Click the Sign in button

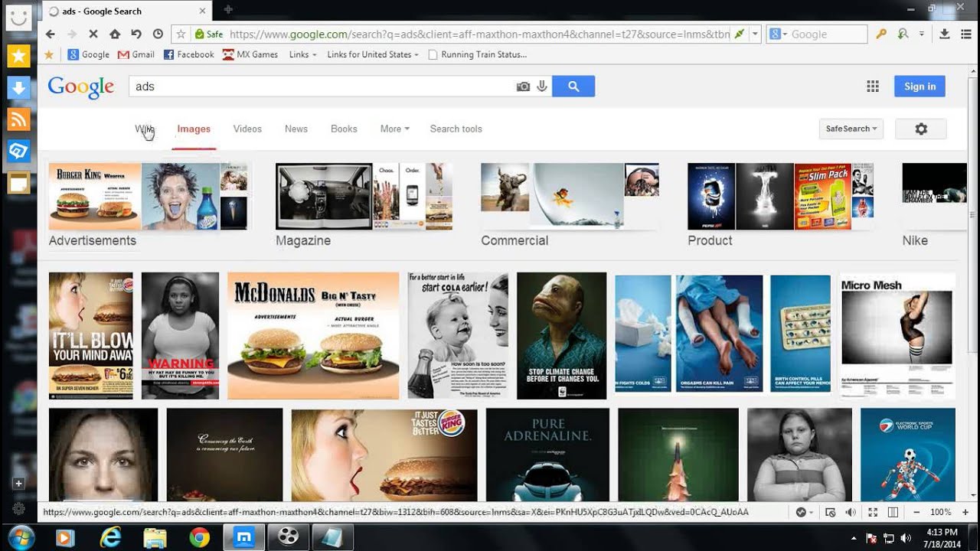pyautogui.click(x=920, y=86)
